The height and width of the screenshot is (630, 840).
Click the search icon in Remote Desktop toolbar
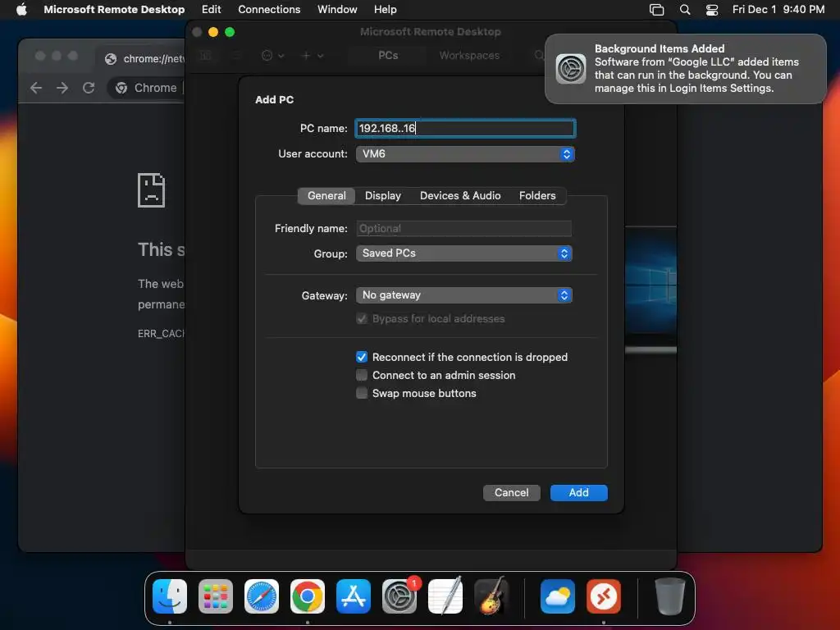[x=539, y=55]
